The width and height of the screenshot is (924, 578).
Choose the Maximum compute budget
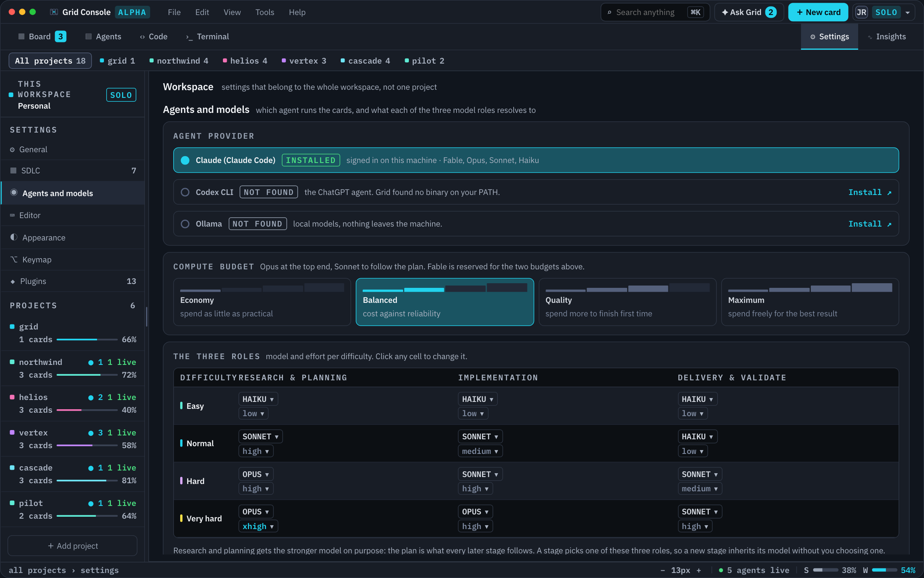tap(810, 302)
